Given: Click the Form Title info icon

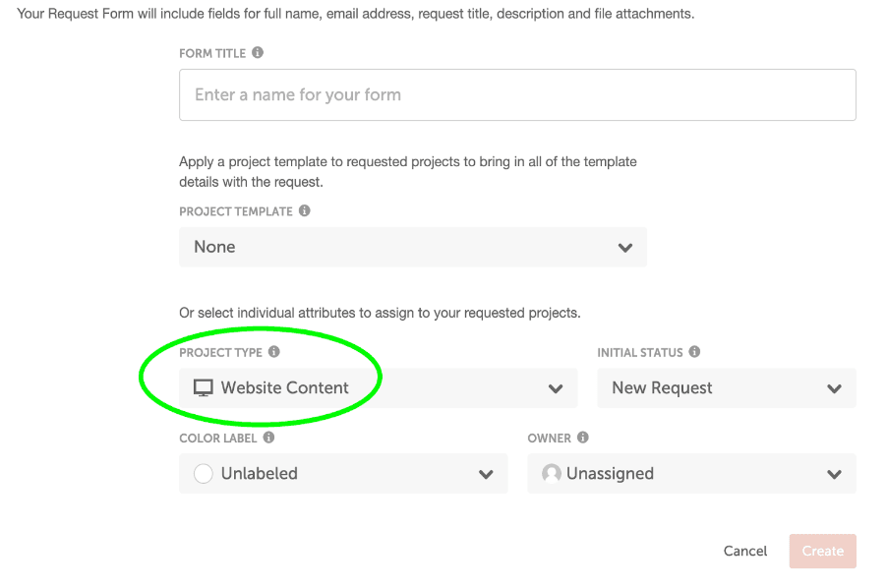Looking at the screenshot, I should 258,52.
